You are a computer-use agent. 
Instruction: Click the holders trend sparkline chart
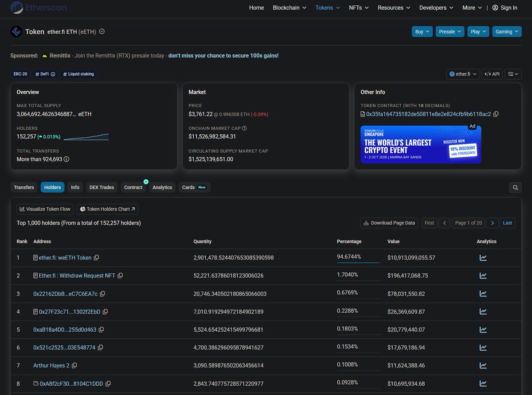point(86,136)
